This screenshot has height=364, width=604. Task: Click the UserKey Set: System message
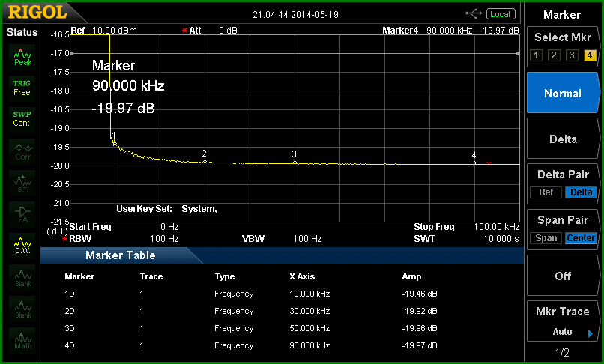tap(166, 209)
